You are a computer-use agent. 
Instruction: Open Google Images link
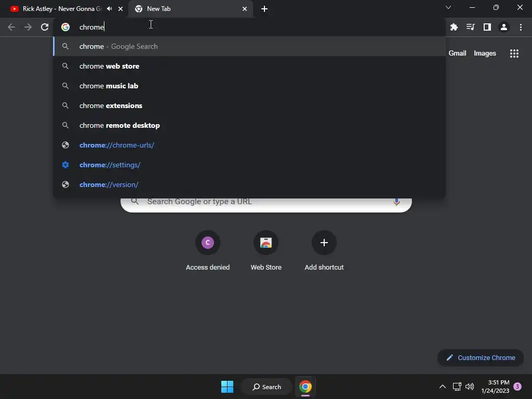(485, 54)
